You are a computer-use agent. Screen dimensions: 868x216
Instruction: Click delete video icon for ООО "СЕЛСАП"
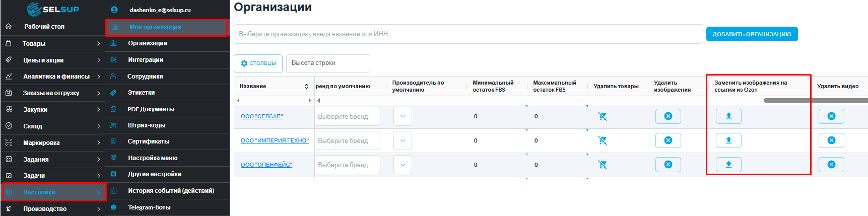(x=831, y=116)
